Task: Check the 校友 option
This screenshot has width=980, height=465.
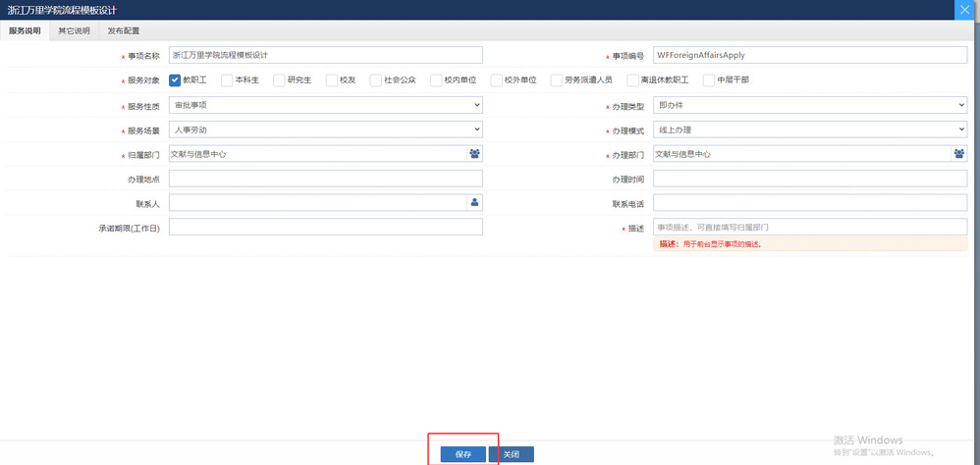Action: (x=332, y=80)
